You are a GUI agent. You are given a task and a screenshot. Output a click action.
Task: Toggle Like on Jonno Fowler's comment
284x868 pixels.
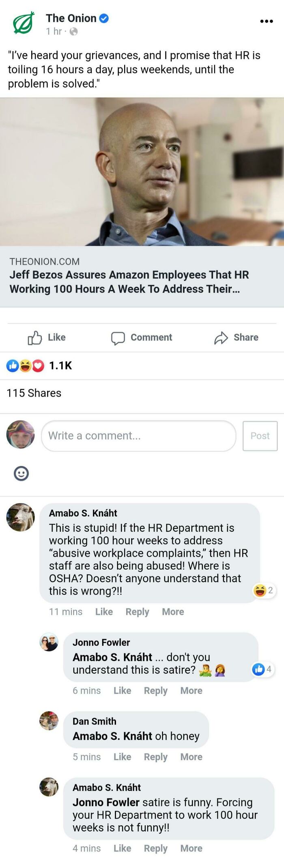122,690
